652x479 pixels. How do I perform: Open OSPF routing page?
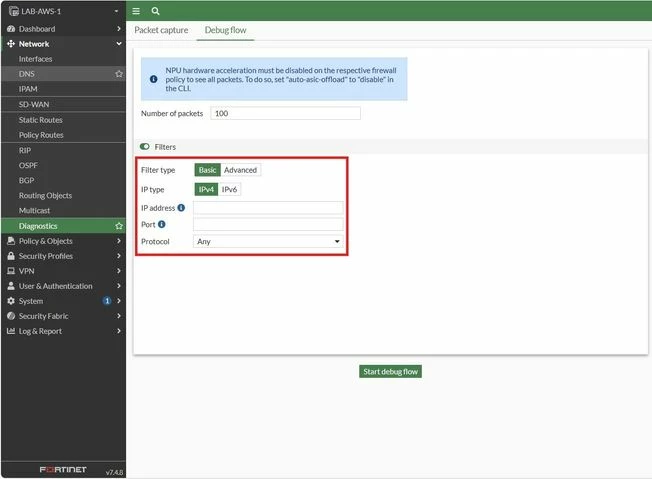(x=63, y=165)
